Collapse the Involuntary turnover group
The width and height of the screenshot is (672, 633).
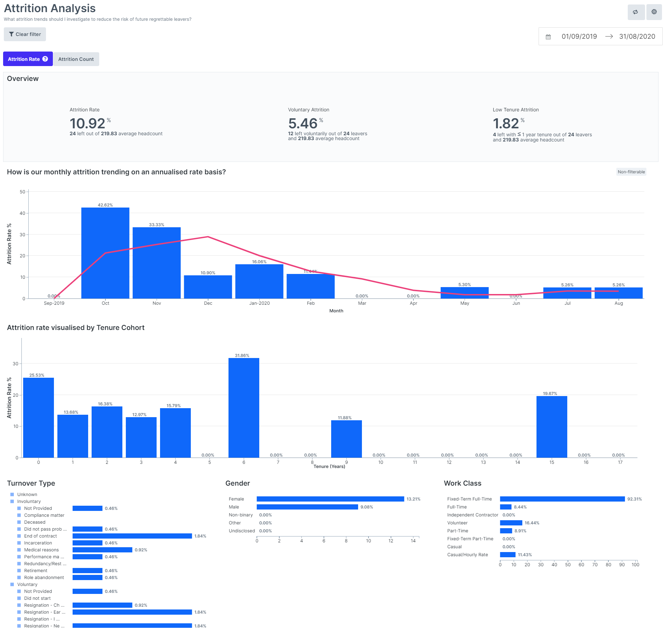pyautogui.click(x=29, y=501)
